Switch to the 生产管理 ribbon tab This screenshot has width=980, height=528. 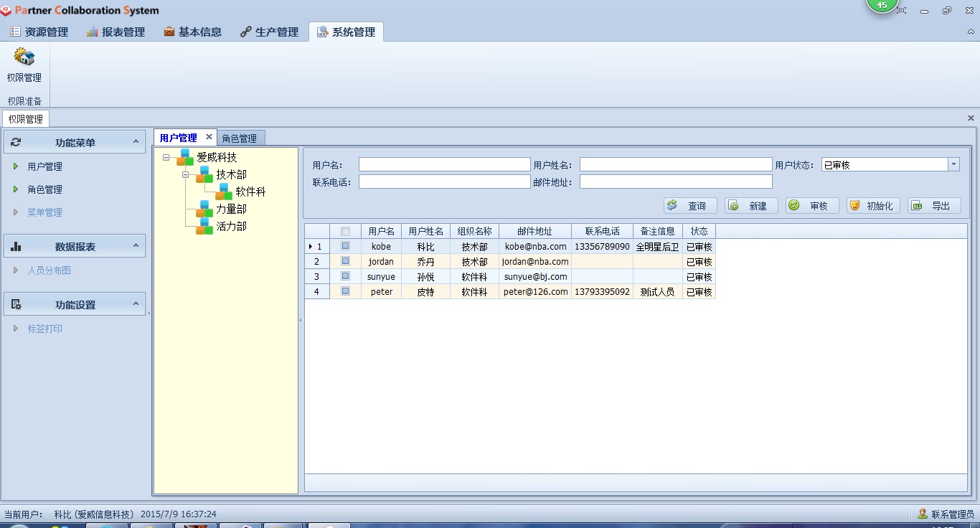pos(270,32)
